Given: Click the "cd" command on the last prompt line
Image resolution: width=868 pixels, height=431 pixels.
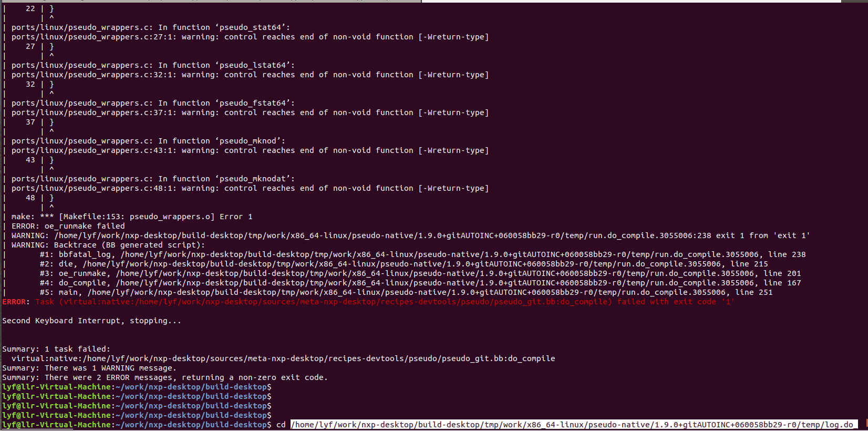Looking at the screenshot, I should (x=281, y=425).
